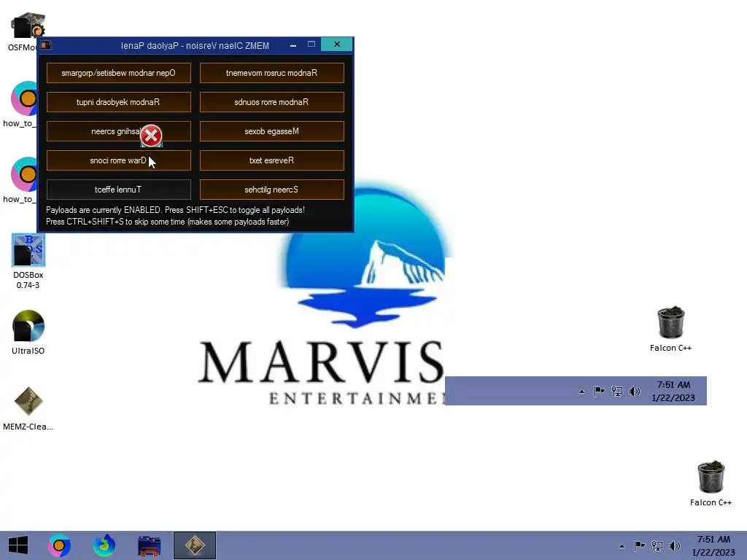747x560 pixels.
Task: Open network status icon in bottom taskbar
Action: (657, 545)
